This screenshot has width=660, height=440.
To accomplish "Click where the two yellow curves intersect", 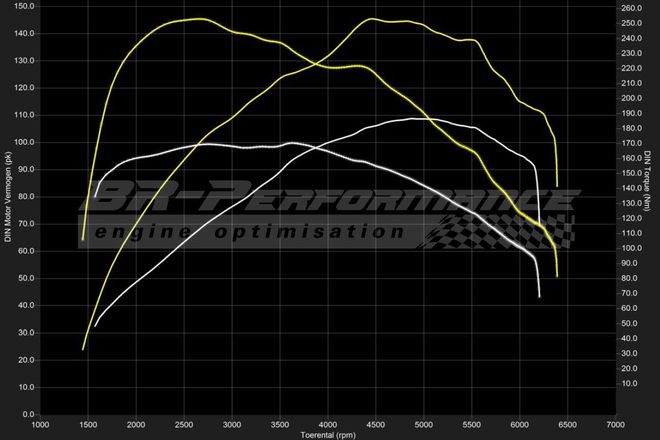I will tap(312, 66).
